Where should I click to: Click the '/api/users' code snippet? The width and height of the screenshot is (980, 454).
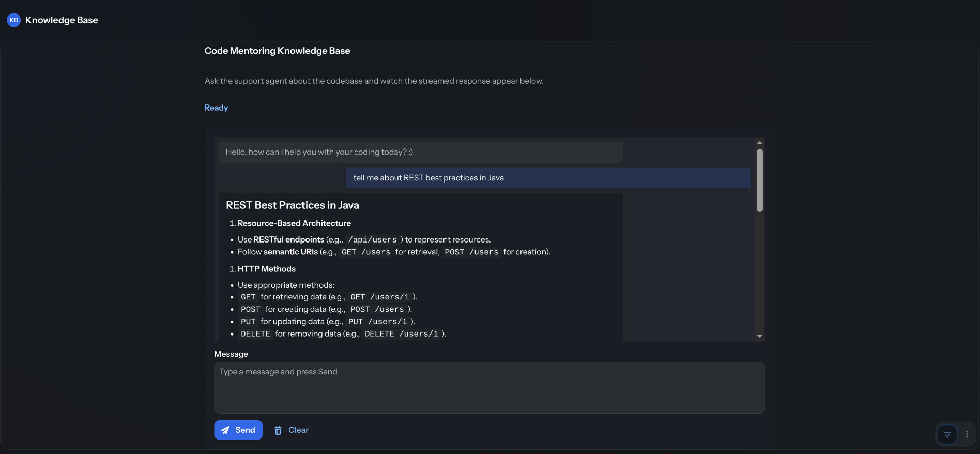pyautogui.click(x=372, y=240)
